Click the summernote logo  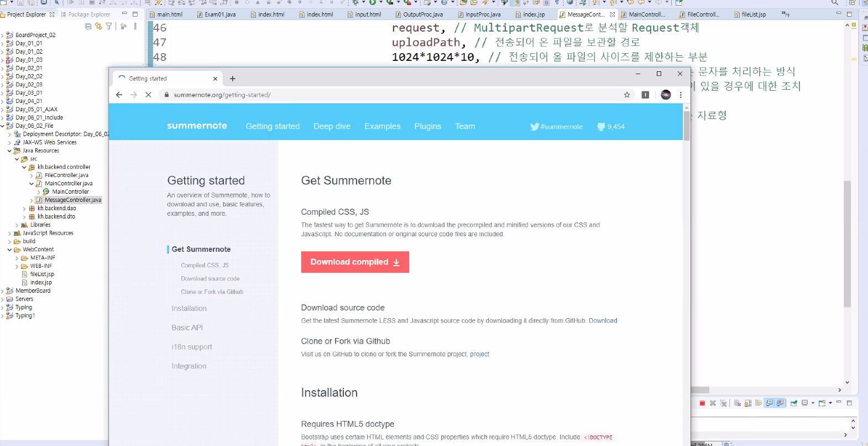click(197, 126)
